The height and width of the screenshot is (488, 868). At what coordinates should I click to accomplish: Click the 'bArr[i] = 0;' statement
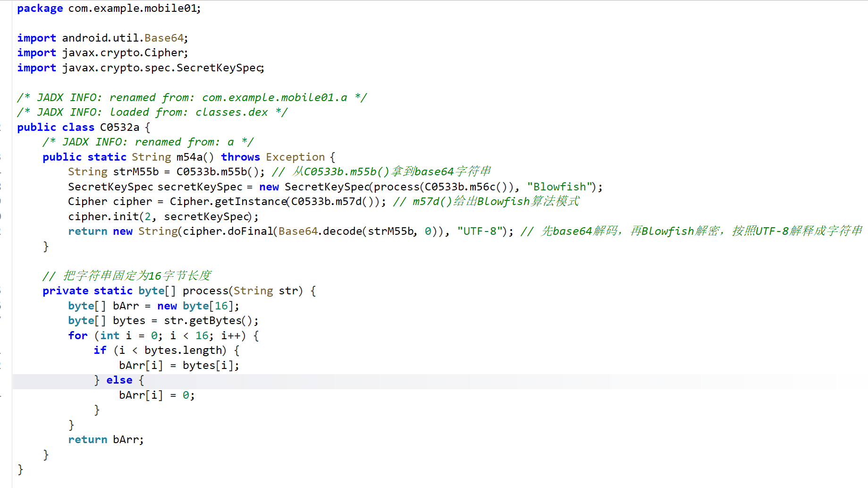(157, 395)
